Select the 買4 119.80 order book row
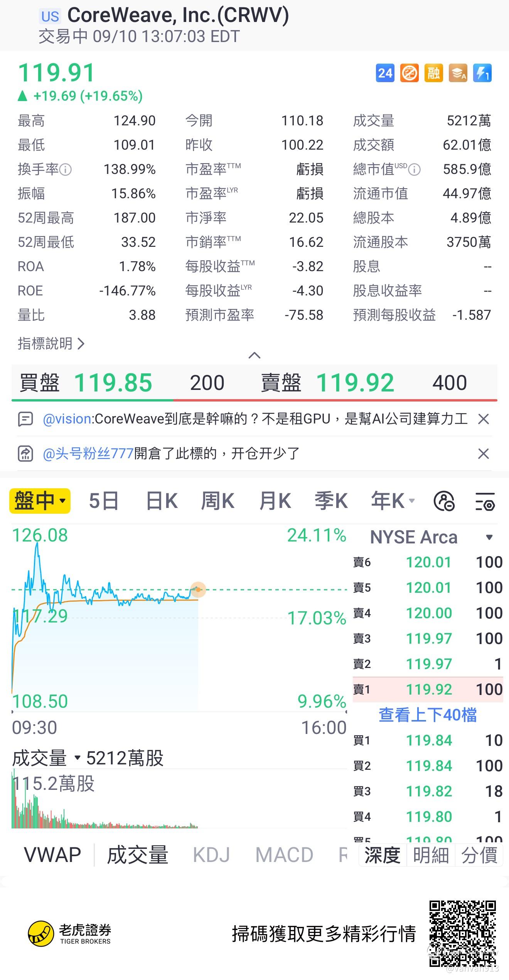Viewport: 509px width, 980px height. coord(428,816)
